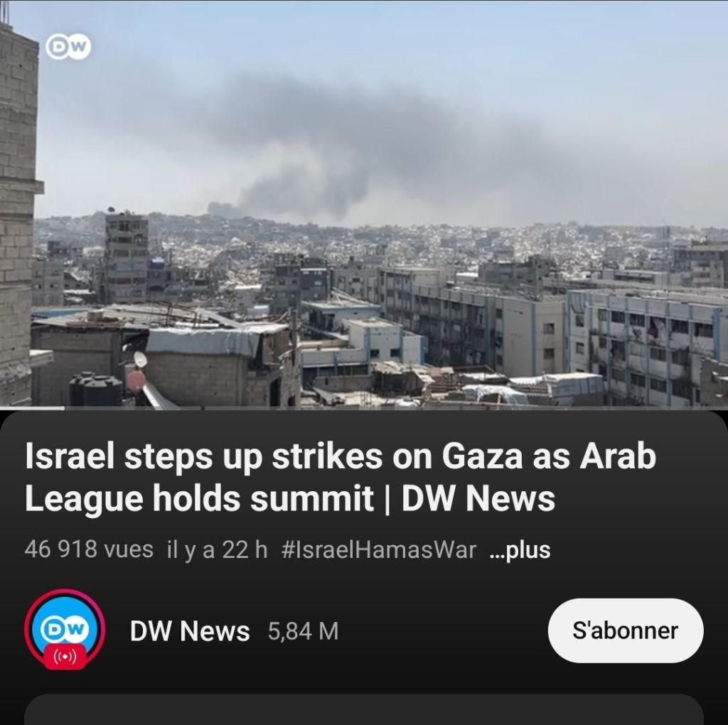The height and width of the screenshot is (725, 728).
Task: Open the DW News channel name
Action: point(190,630)
